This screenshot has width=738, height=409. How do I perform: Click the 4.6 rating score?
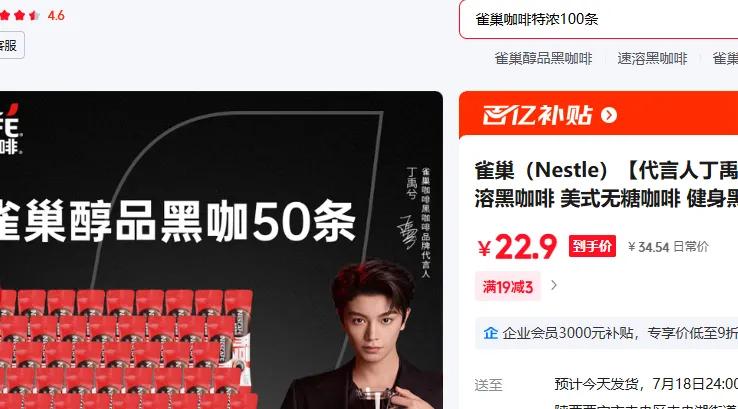click(56, 16)
